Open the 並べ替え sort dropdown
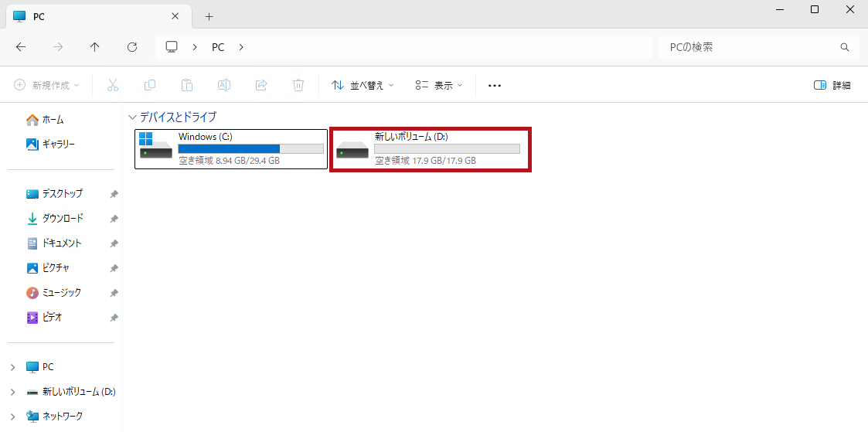This screenshot has height=432, width=868. 363,85
